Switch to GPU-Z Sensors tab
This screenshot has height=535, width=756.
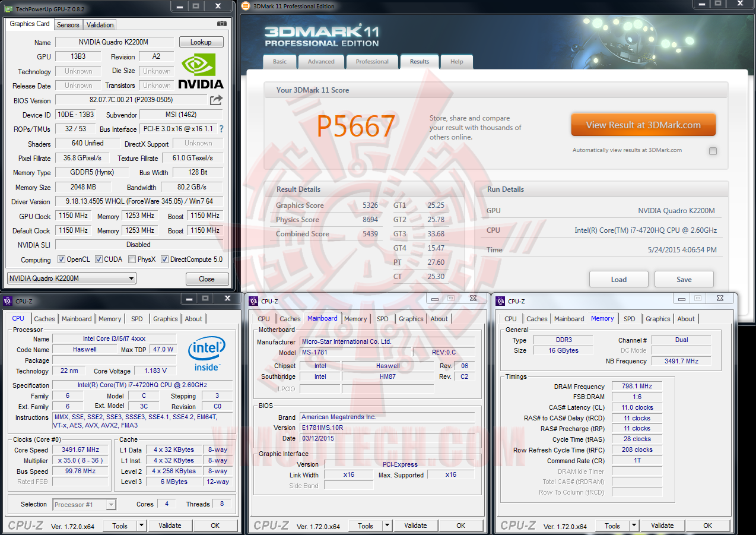68,25
